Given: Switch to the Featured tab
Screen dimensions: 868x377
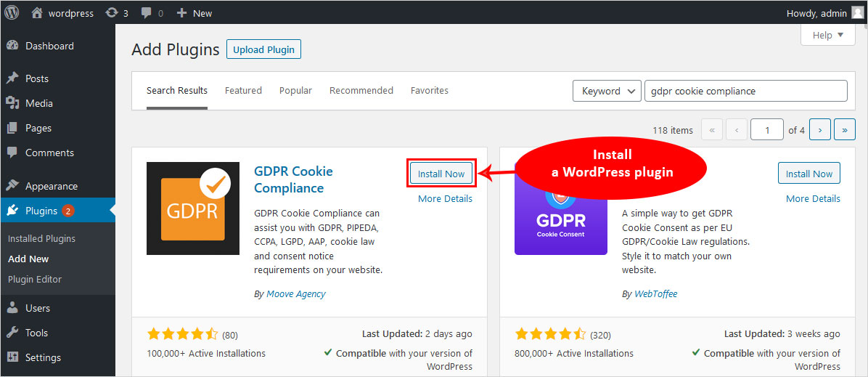Looking at the screenshot, I should (243, 91).
